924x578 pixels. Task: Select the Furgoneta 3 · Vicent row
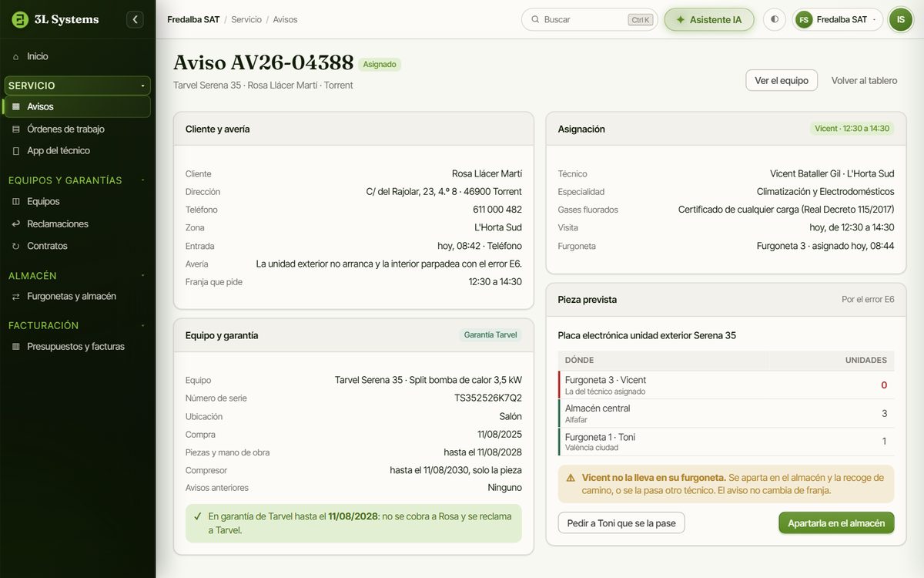pos(726,385)
